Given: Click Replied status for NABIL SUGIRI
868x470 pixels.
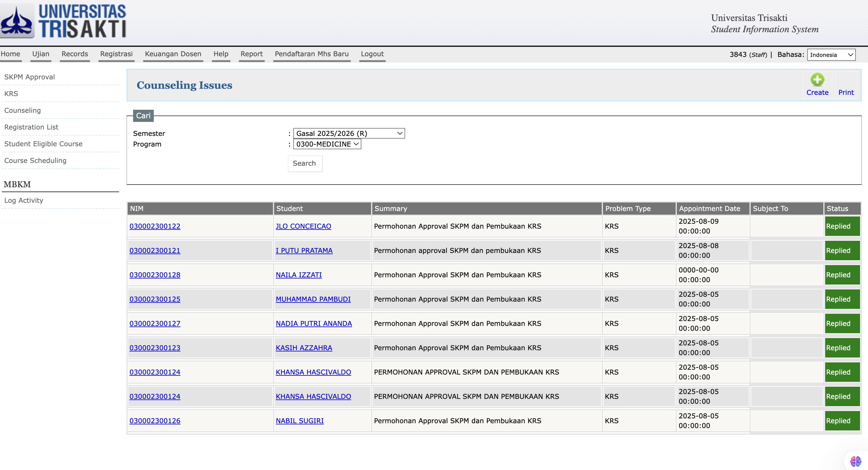Looking at the screenshot, I should point(842,421).
